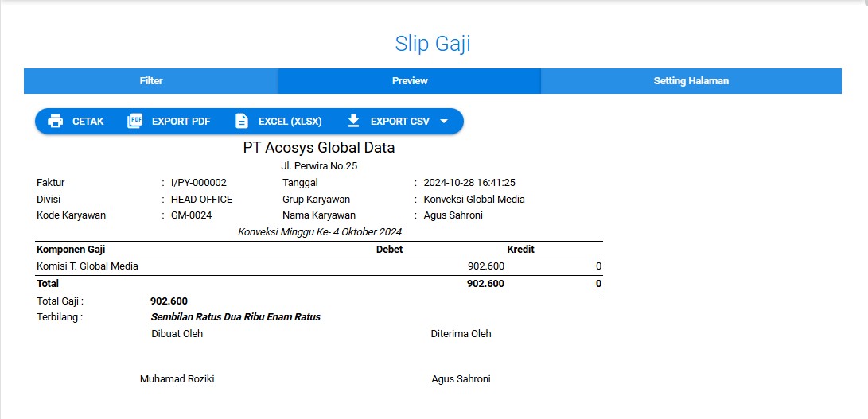Open the Setting Halaman tab
This screenshot has height=419, width=868.
coord(691,81)
